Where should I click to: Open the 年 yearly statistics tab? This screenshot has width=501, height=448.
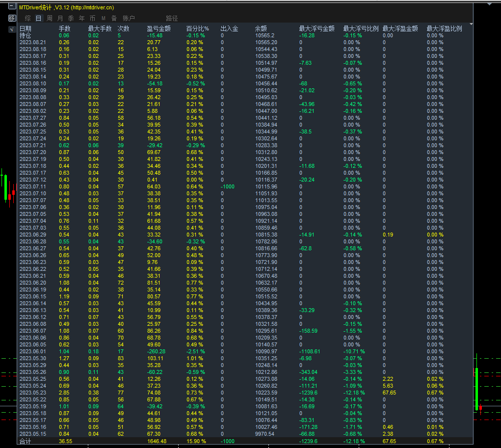click(x=82, y=18)
